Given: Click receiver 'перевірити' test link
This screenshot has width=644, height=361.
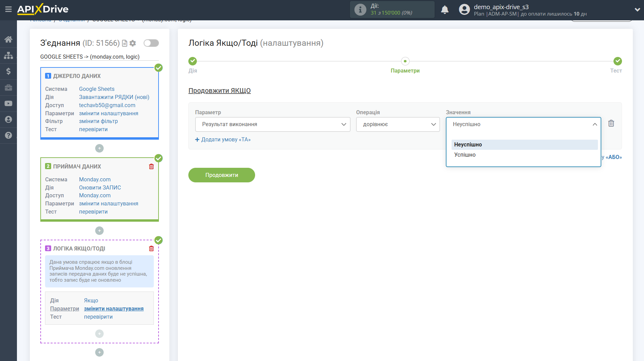Looking at the screenshot, I should pyautogui.click(x=94, y=212).
